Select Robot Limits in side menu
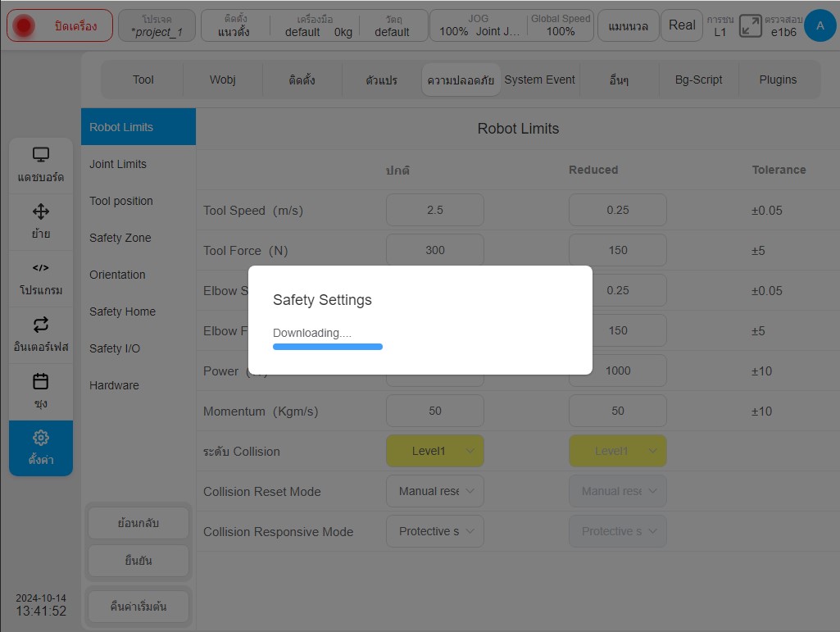 pos(138,127)
